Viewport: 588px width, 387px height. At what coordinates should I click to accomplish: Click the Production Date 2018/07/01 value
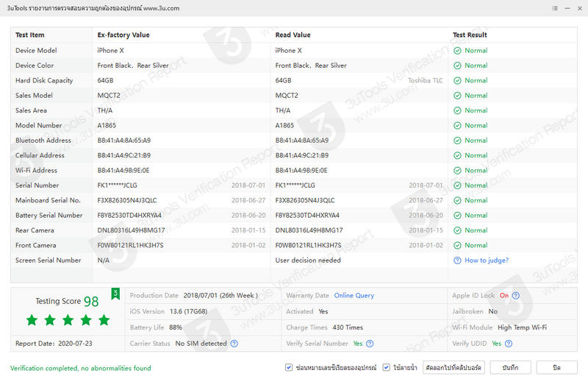[220, 296]
